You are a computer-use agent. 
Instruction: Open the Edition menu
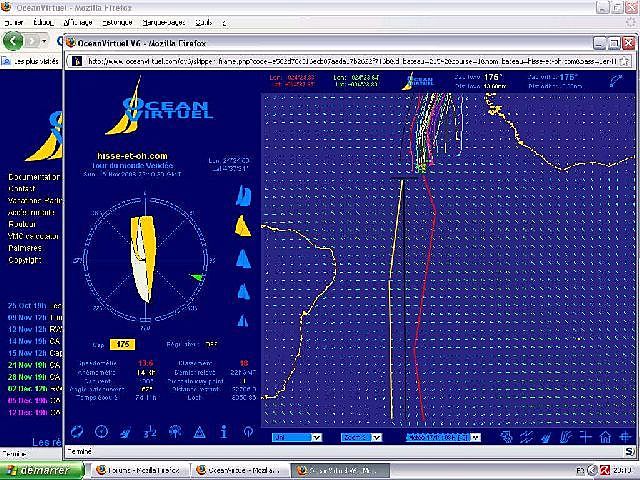click(44, 22)
